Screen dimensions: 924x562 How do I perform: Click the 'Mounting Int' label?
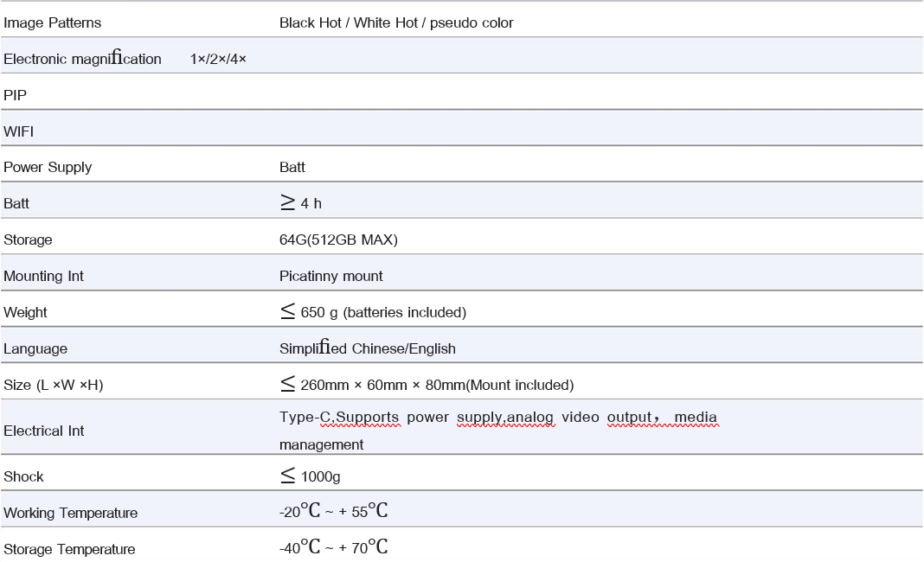pos(43,276)
